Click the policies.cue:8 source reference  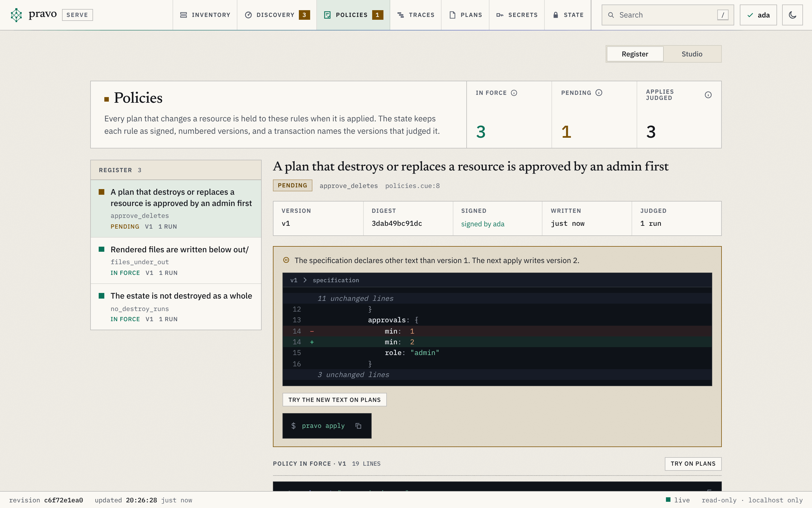(x=412, y=186)
